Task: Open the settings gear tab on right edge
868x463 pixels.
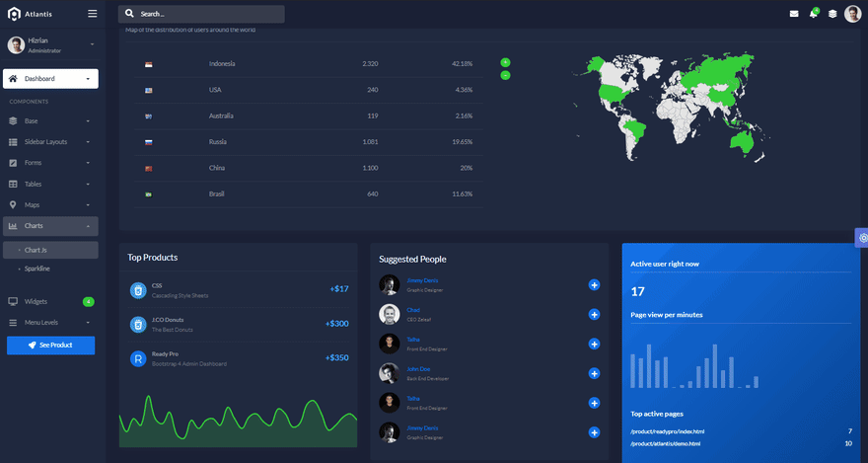Action: (x=862, y=238)
